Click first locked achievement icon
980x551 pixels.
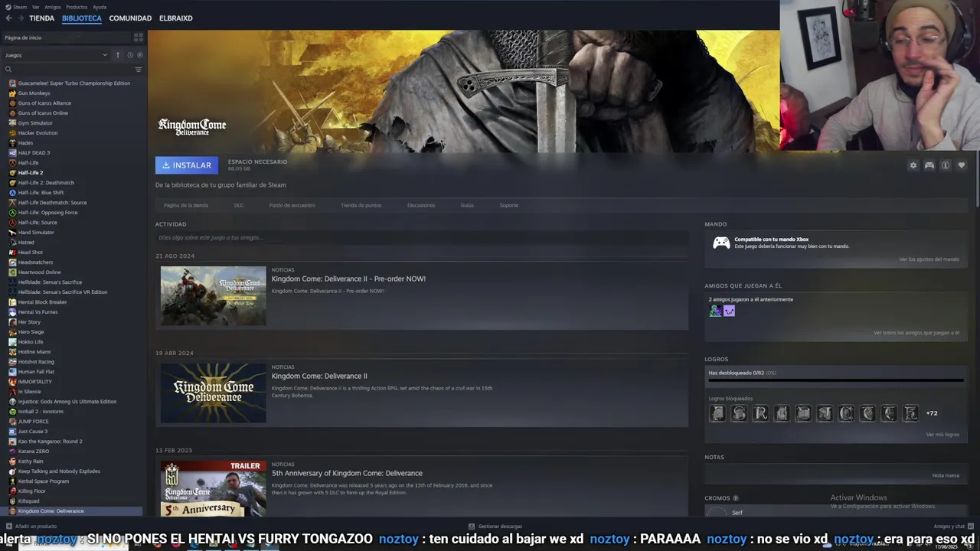717,413
